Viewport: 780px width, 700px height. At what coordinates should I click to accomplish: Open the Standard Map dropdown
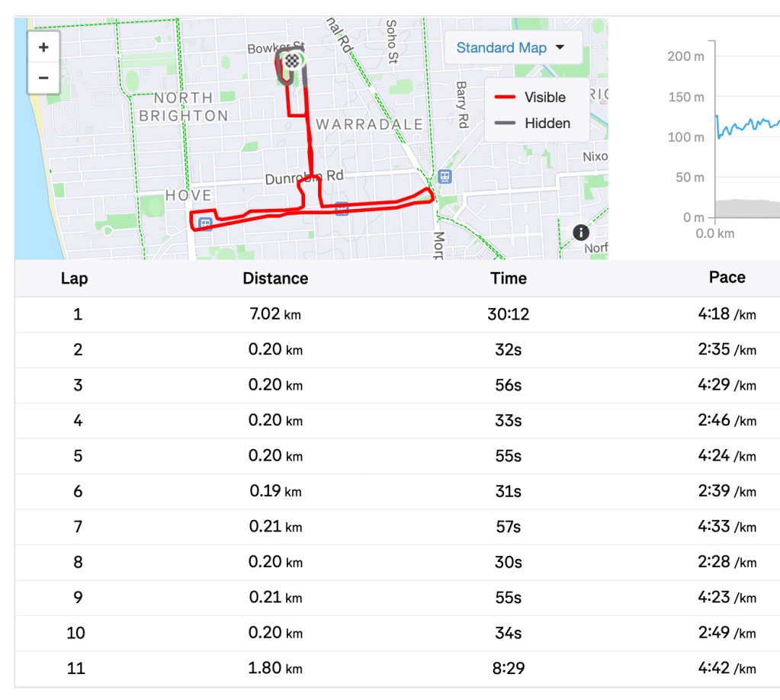tap(511, 48)
